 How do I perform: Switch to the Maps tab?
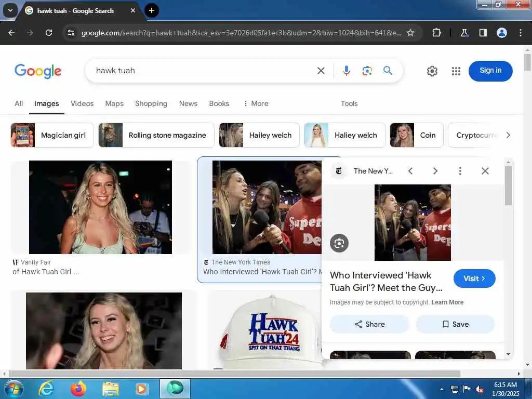(114, 103)
